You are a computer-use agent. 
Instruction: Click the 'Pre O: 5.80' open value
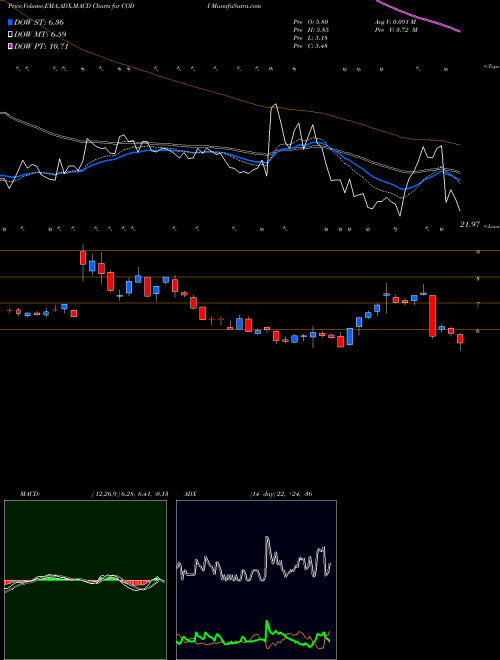(x=311, y=22)
